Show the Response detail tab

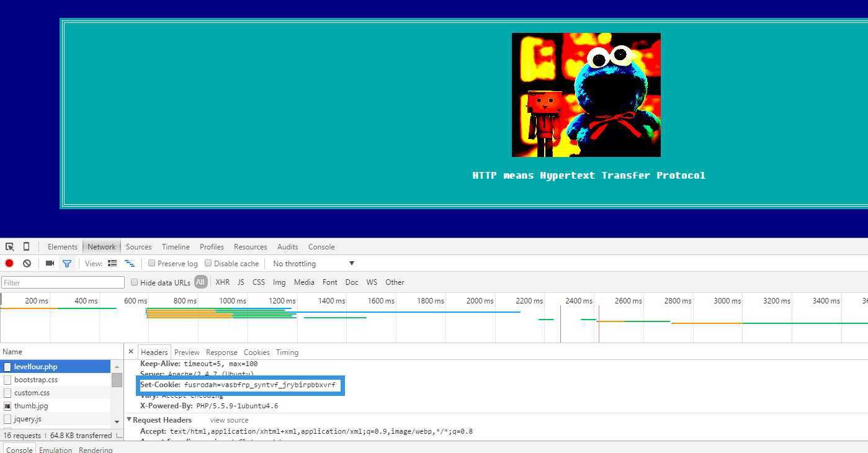tap(221, 352)
